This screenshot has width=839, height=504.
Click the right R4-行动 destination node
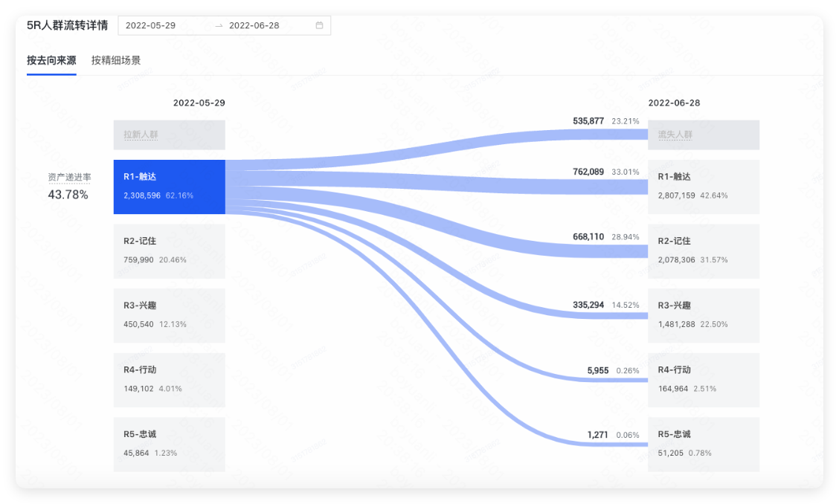704,380
